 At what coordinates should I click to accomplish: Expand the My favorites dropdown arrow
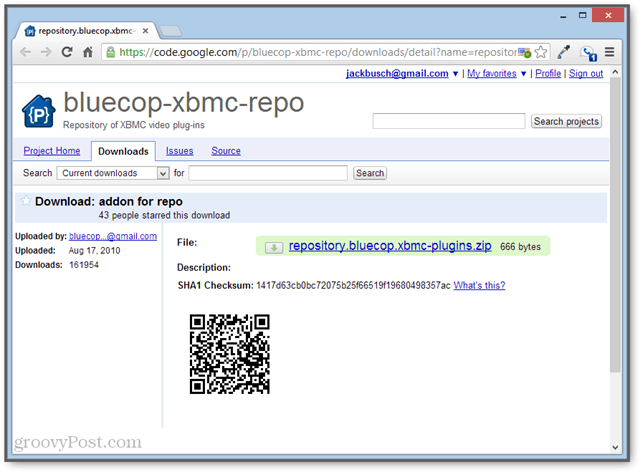point(523,74)
